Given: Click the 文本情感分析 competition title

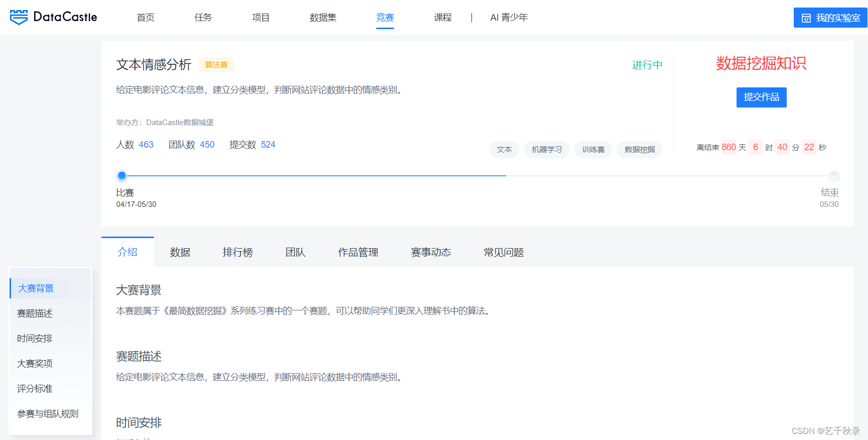Looking at the screenshot, I should (x=154, y=65).
